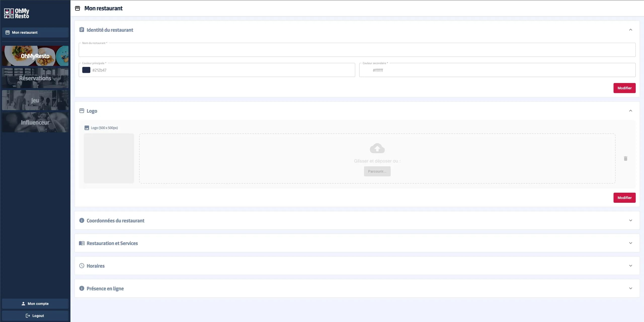This screenshot has height=322, width=644.
Task: Click Parcourir to browse for a logo
Action: click(x=377, y=171)
